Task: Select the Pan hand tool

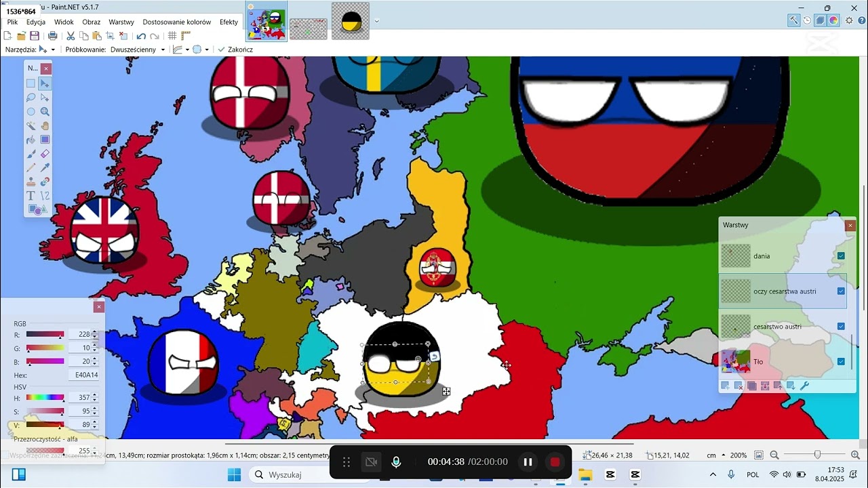Action: 45,126
